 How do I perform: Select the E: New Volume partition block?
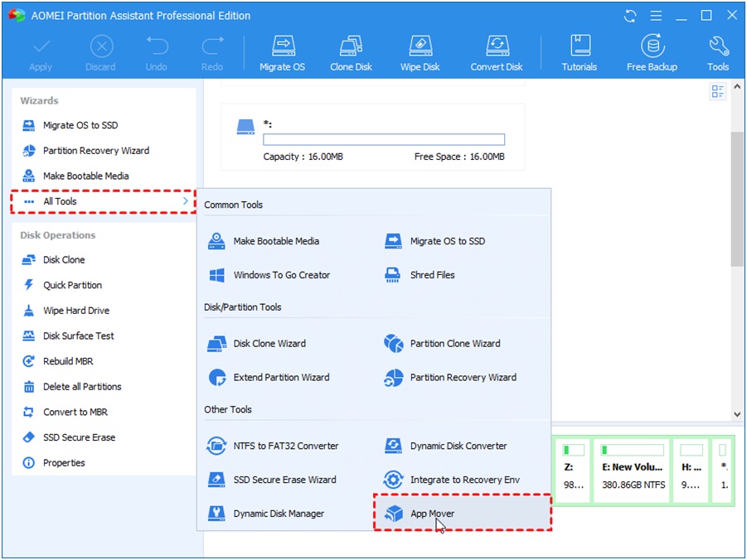633,469
